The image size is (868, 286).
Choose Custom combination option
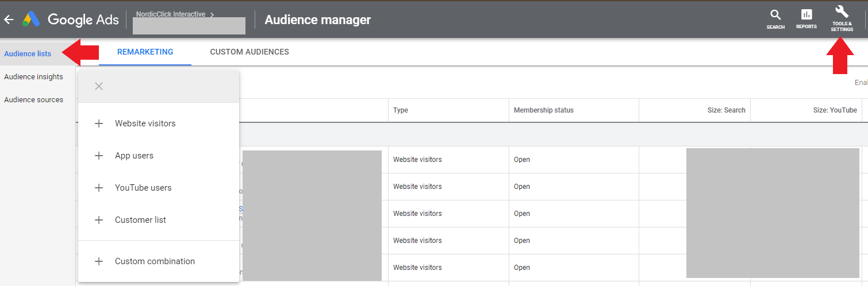(155, 261)
